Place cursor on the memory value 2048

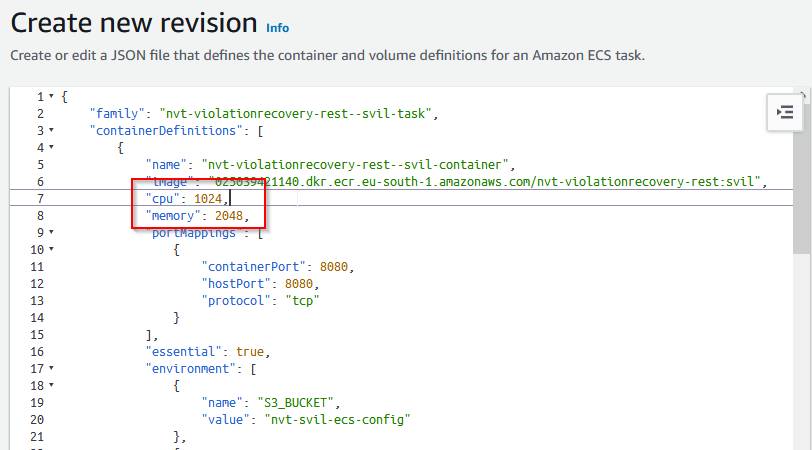[x=230, y=216]
